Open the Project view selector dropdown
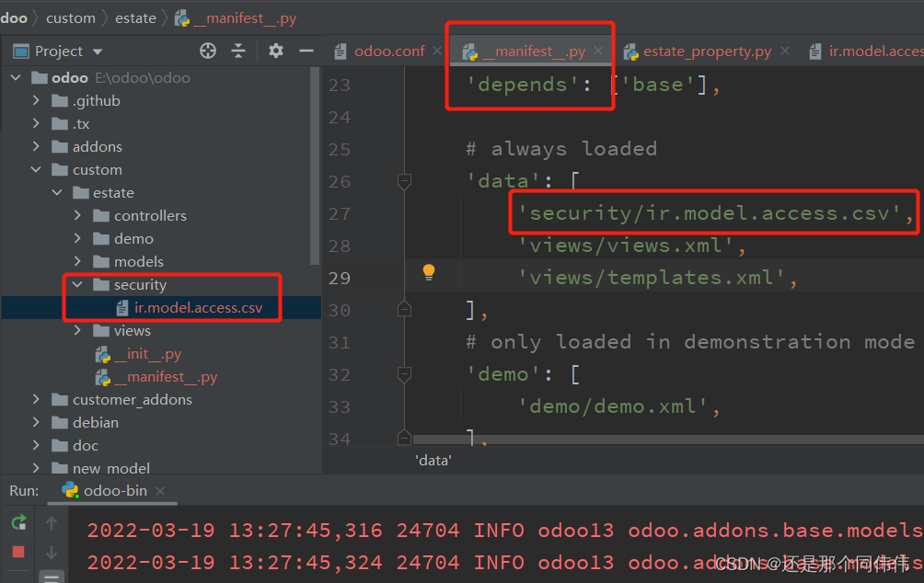Viewport: 924px width, 583px height. point(98,51)
